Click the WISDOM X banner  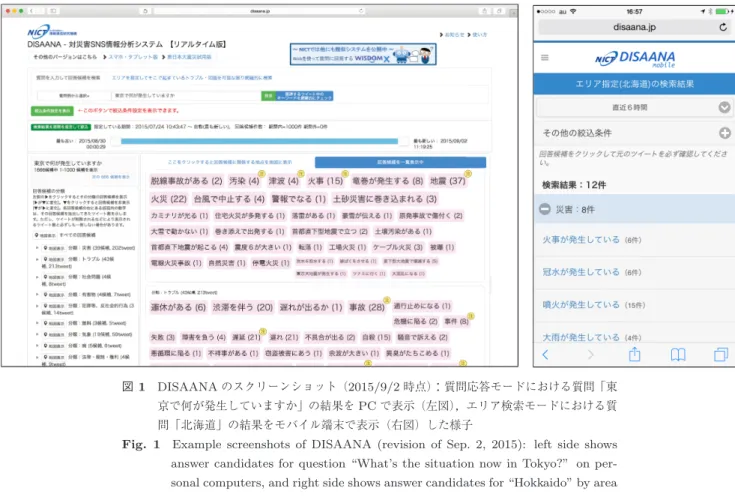(363, 54)
